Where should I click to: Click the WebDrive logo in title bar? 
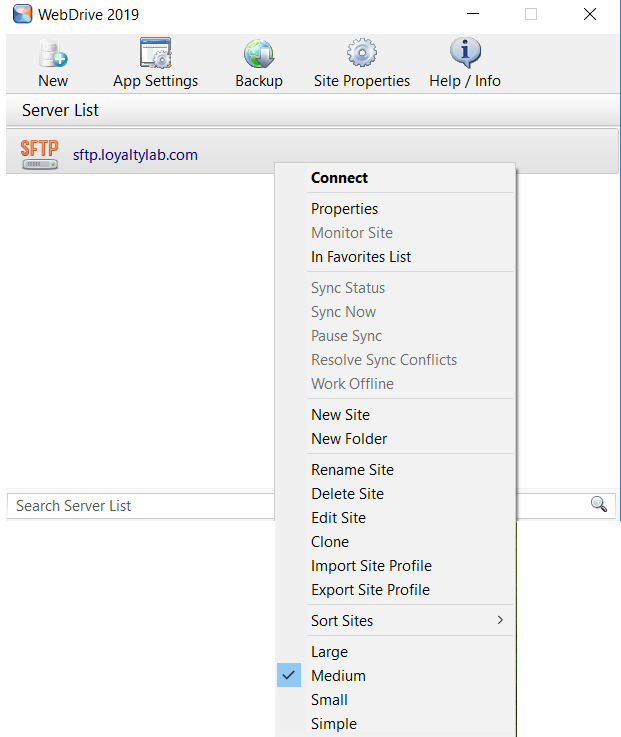[x=22, y=15]
